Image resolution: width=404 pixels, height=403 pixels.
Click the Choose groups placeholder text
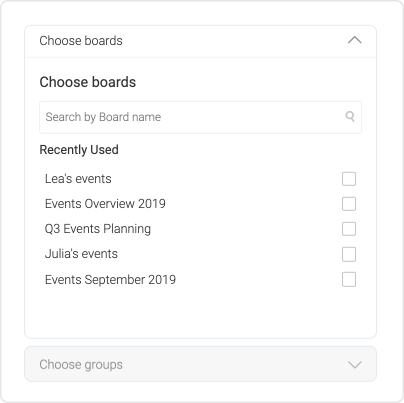pyautogui.click(x=81, y=365)
